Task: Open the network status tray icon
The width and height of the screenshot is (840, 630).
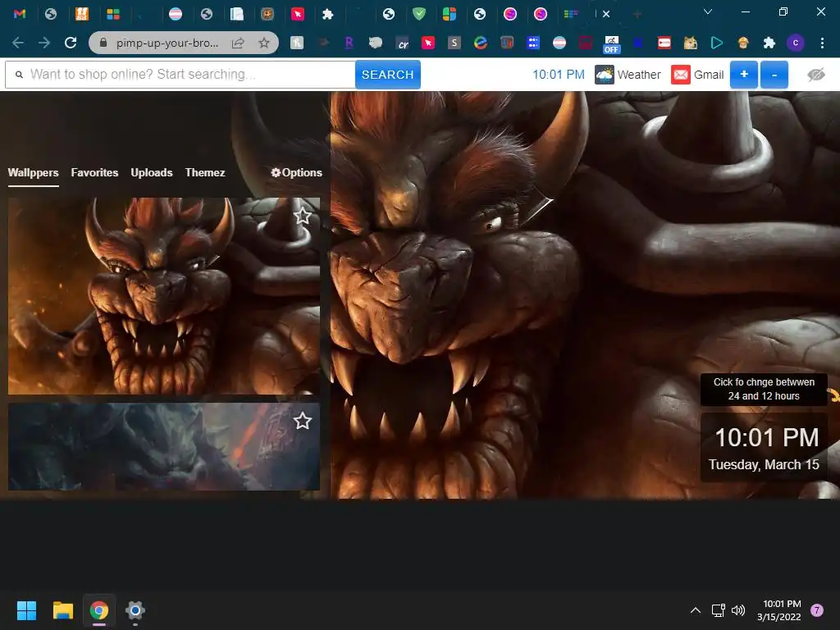Action: [x=718, y=610]
